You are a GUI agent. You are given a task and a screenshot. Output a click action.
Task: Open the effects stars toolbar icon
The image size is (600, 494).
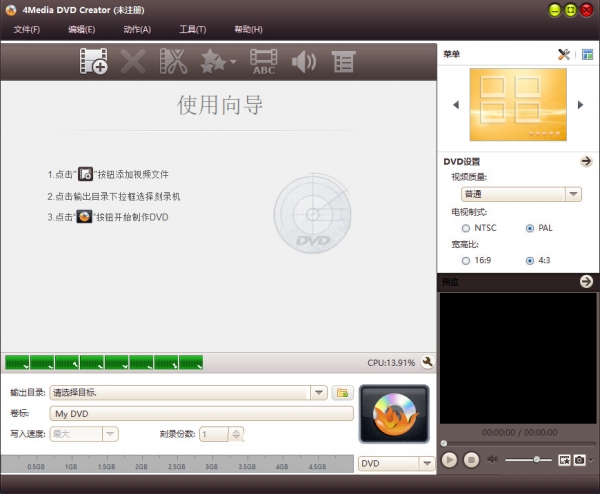pos(218,61)
